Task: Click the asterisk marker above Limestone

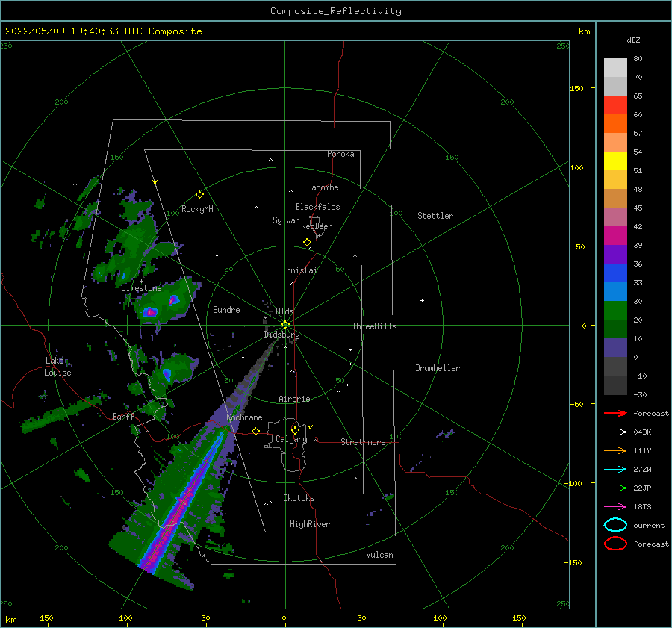Action: pyautogui.click(x=141, y=282)
